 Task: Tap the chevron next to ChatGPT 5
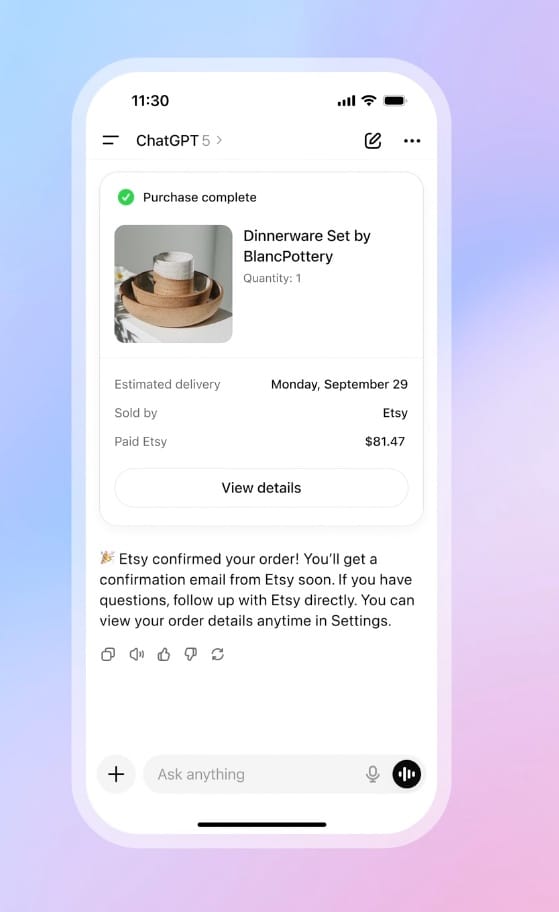[219, 140]
